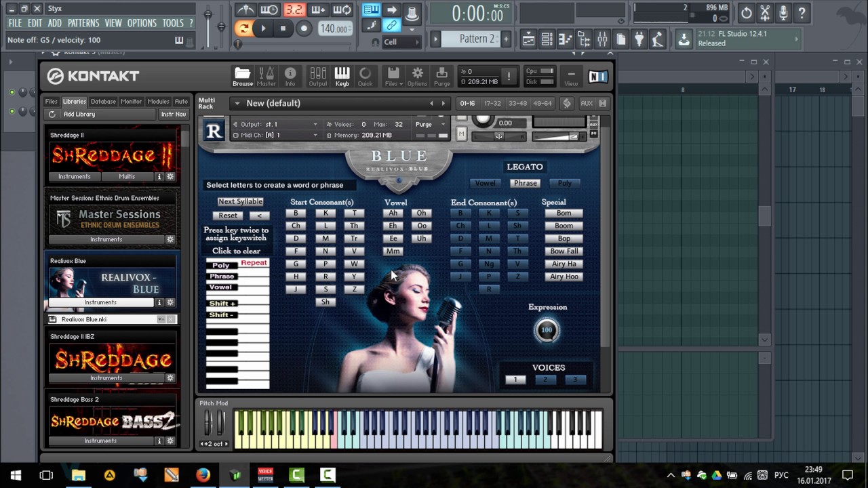This screenshot has height=488, width=868.
Task: Switch to the Files tab
Action: (x=52, y=102)
